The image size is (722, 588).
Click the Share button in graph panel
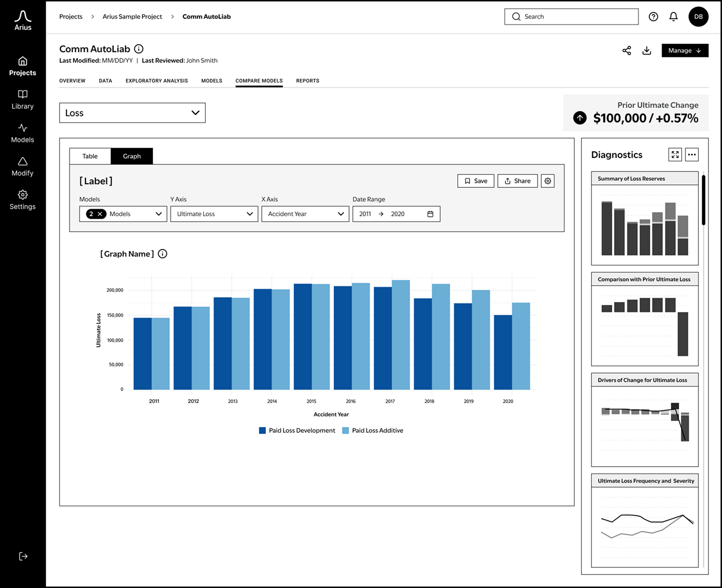pos(517,181)
